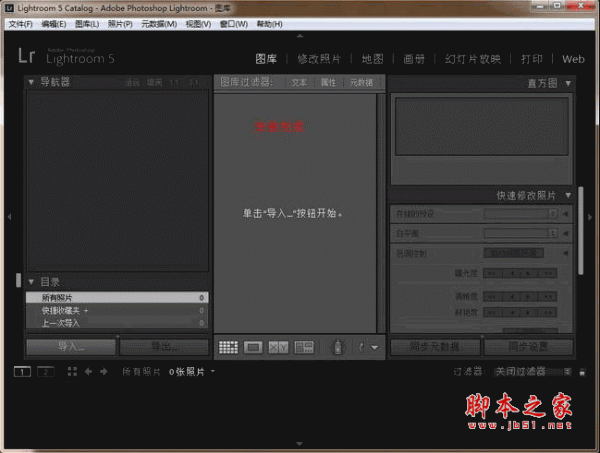Click the 导入... import button
The image size is (600, 453).
click(71, 347)
